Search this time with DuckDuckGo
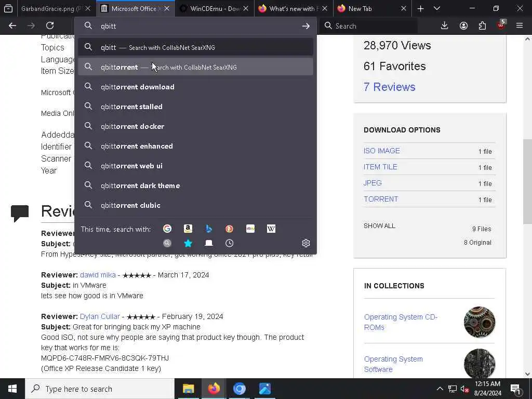This screenshot has width=532, height=399. [x=229, y=229]
